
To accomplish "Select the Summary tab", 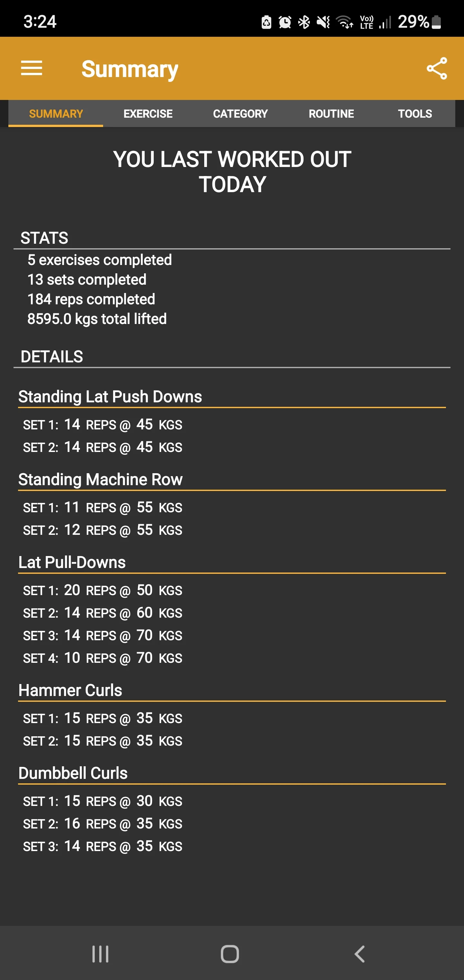I will click(56, 114).
